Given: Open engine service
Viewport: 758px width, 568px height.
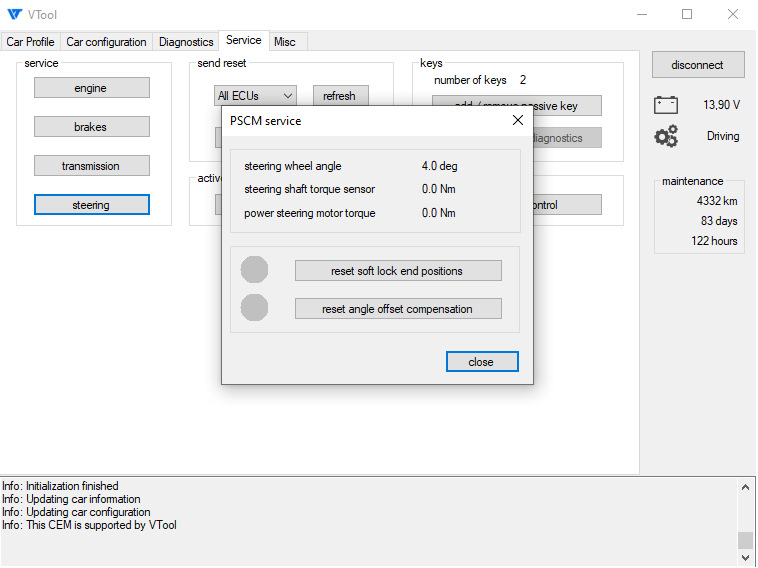Looking at the screenshot, I should click(91, 88).
